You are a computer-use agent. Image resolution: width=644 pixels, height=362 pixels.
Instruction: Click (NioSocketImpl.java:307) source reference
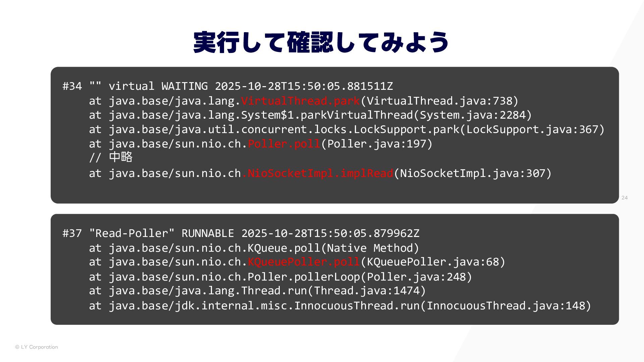473,173
